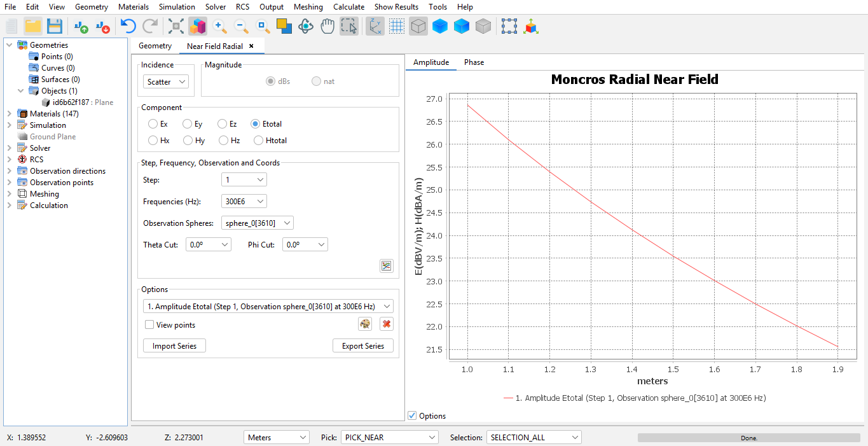
Task: Click the Open folder icon
Action: click(33, 26)
